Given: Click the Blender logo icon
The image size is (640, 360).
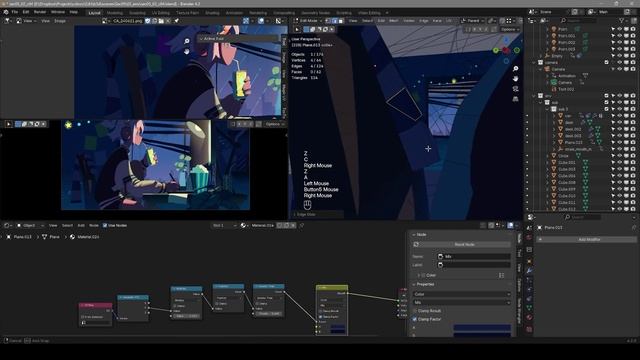Looking at the screenshot, I should click(6, 12).
